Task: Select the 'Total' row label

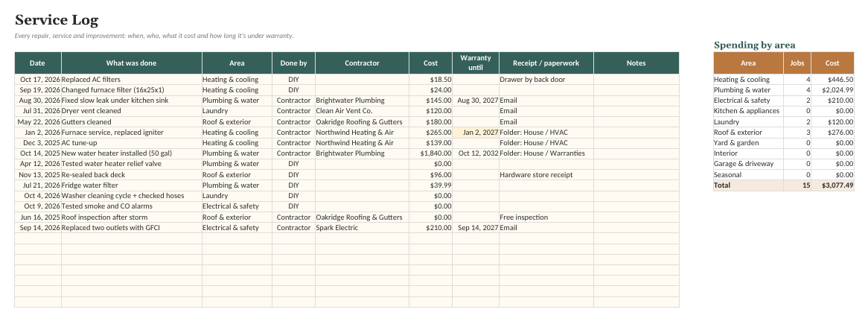Action: click(748, 185)
